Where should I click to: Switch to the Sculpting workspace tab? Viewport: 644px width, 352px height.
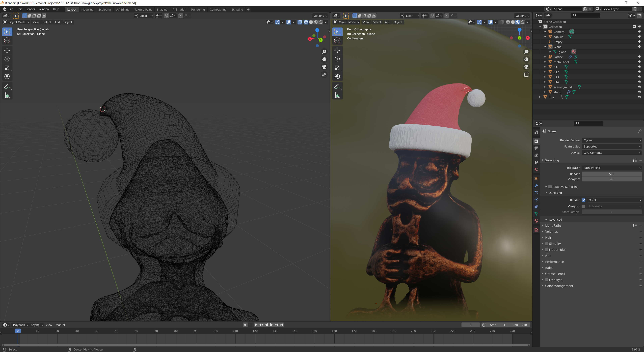click(x=104, y=10)
